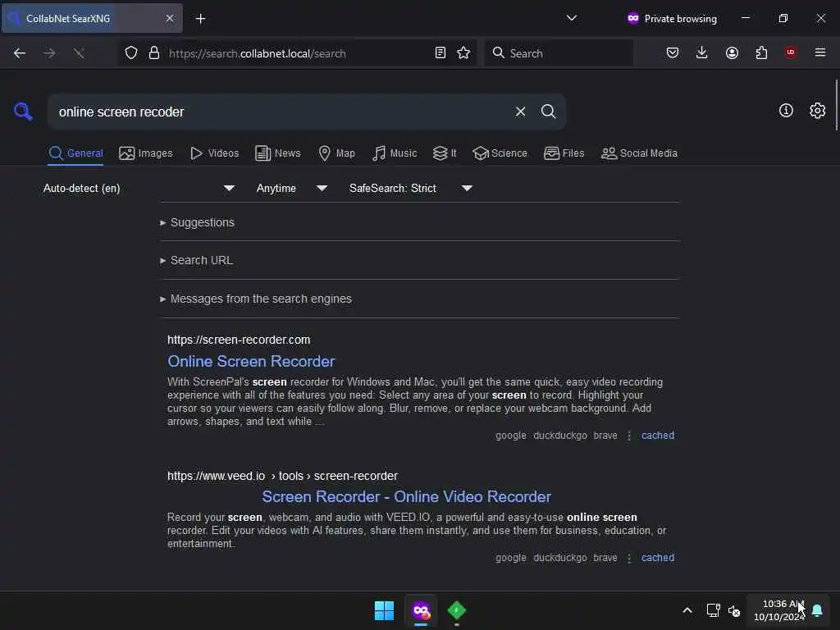Viewport: 840px width, 630px height.
Task: Show hidden system tray icons
Action: [x=687, y=610]
